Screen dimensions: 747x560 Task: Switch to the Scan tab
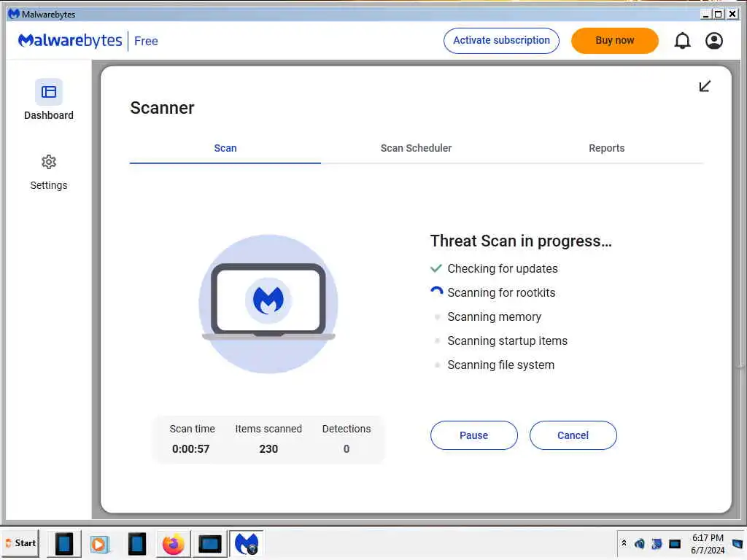225,148
